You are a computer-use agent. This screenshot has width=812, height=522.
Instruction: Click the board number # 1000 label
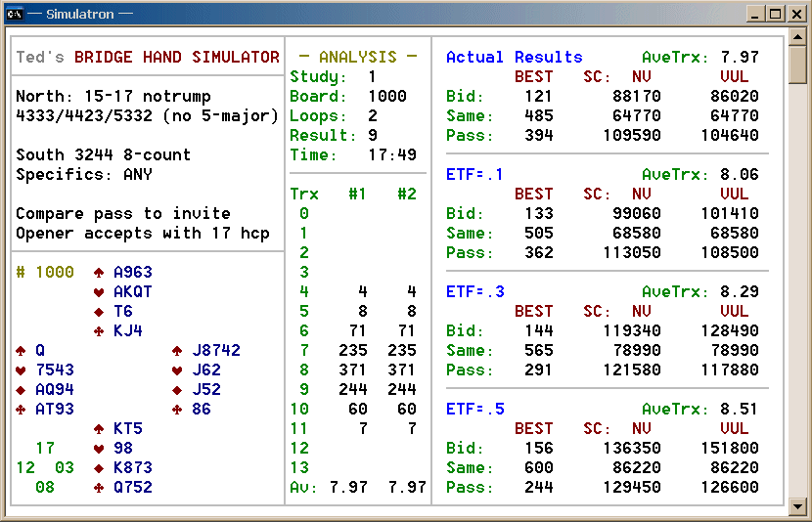45,273
